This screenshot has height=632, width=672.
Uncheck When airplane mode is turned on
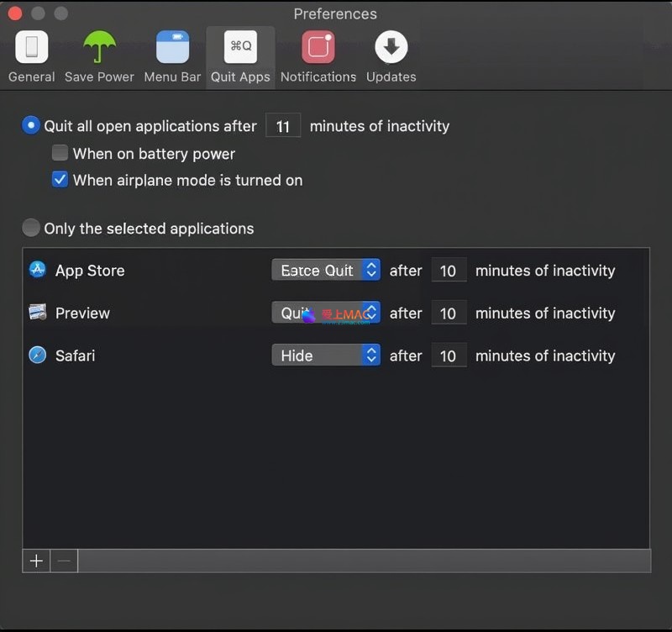(60, 179)
